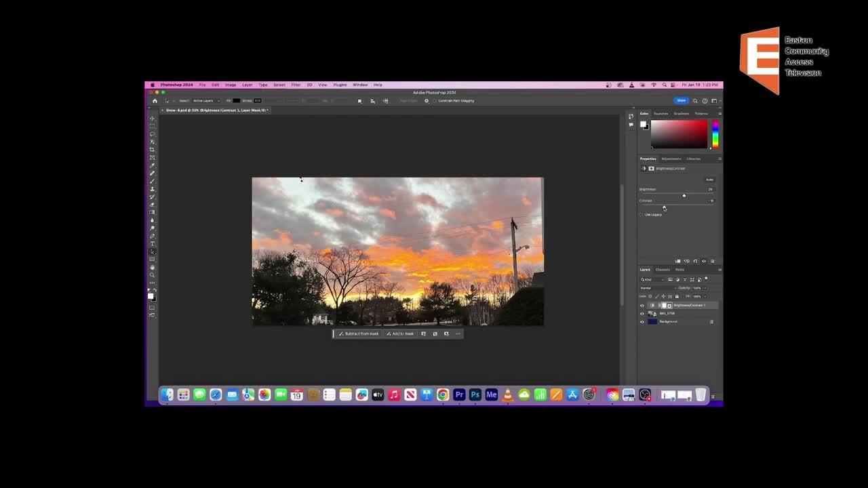
Task: Select the Lasso tool
Action: [x=152, y=134]
